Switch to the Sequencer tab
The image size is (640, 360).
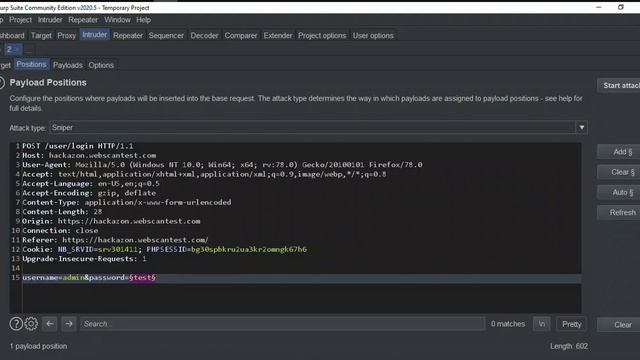tap(166, 36)
